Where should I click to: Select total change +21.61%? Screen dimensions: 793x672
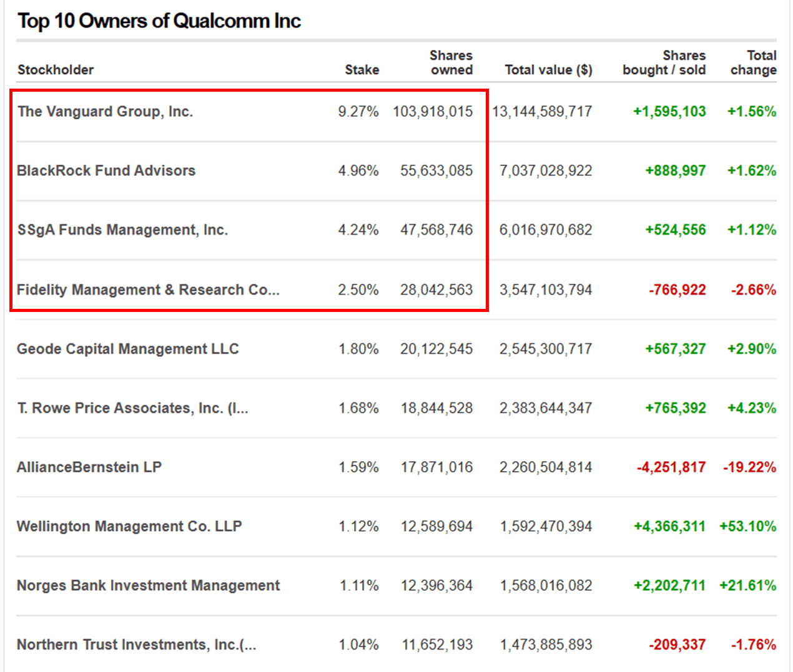[x=748, y=586]
